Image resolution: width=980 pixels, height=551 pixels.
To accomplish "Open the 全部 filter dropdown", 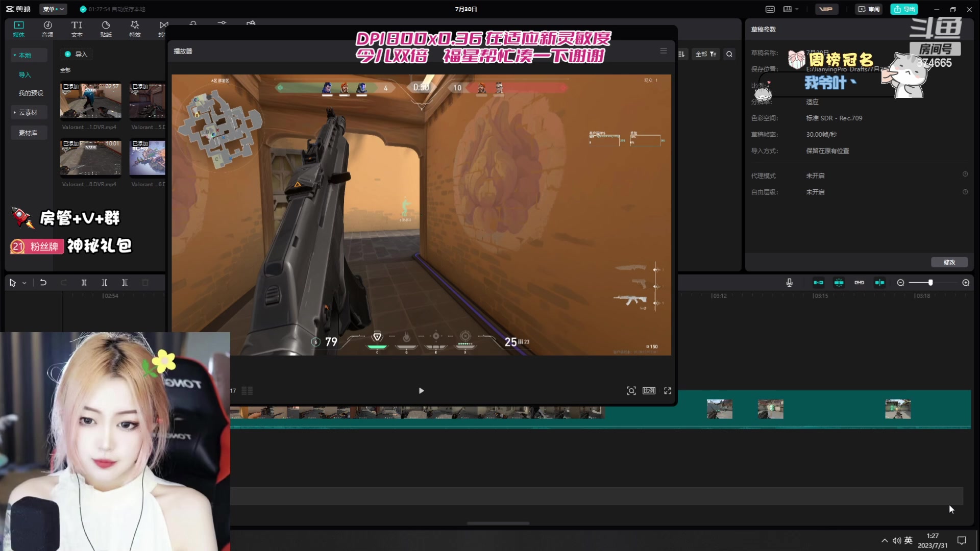I will pos(706,54).
